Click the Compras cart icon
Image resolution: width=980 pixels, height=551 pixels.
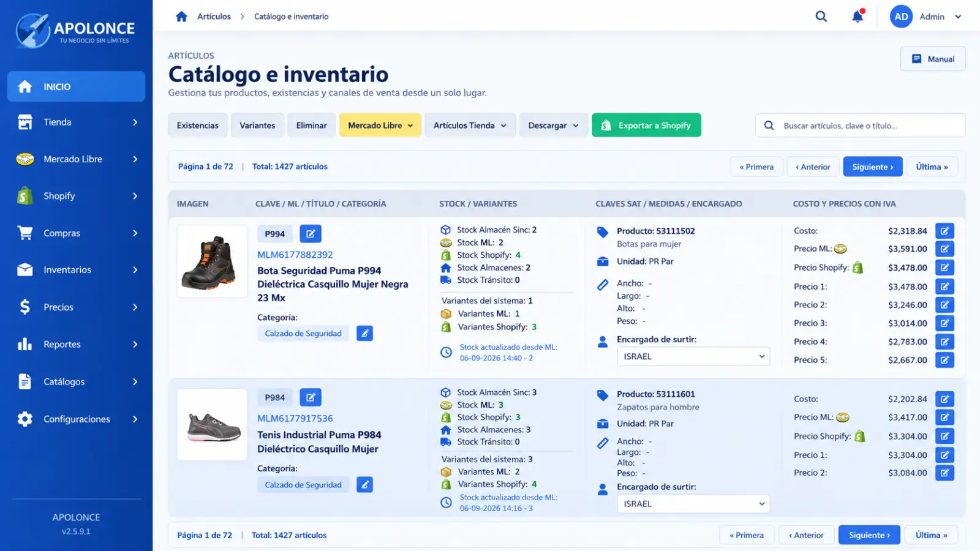point(24,233)
